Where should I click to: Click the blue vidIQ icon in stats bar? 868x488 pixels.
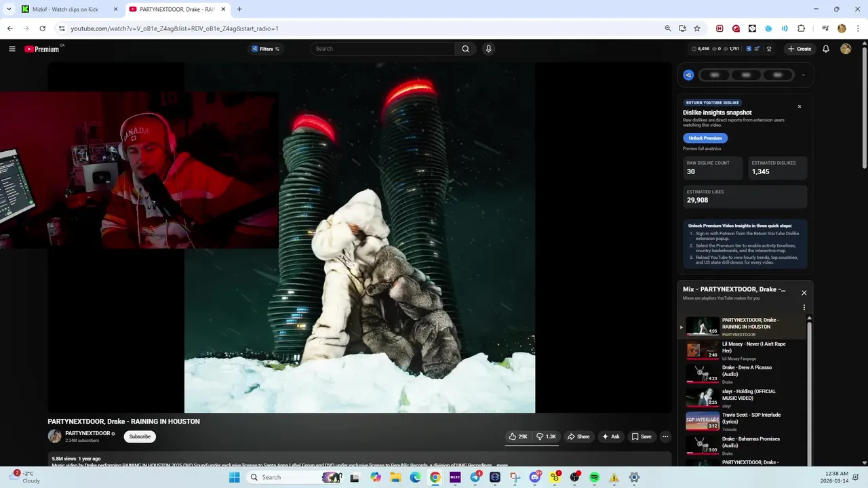[749, 49]
